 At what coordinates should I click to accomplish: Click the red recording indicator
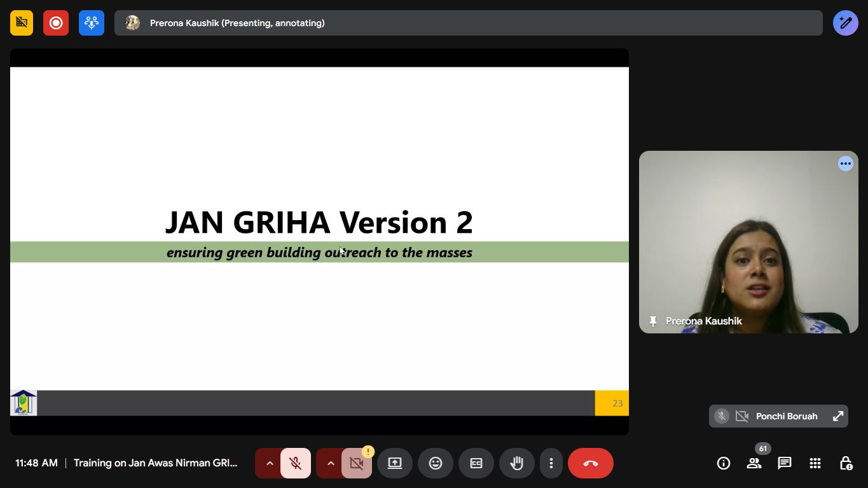tap(56, 22)
